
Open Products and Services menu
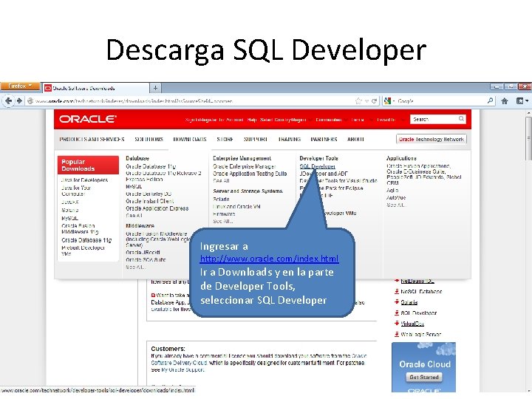tap(92, 139)
